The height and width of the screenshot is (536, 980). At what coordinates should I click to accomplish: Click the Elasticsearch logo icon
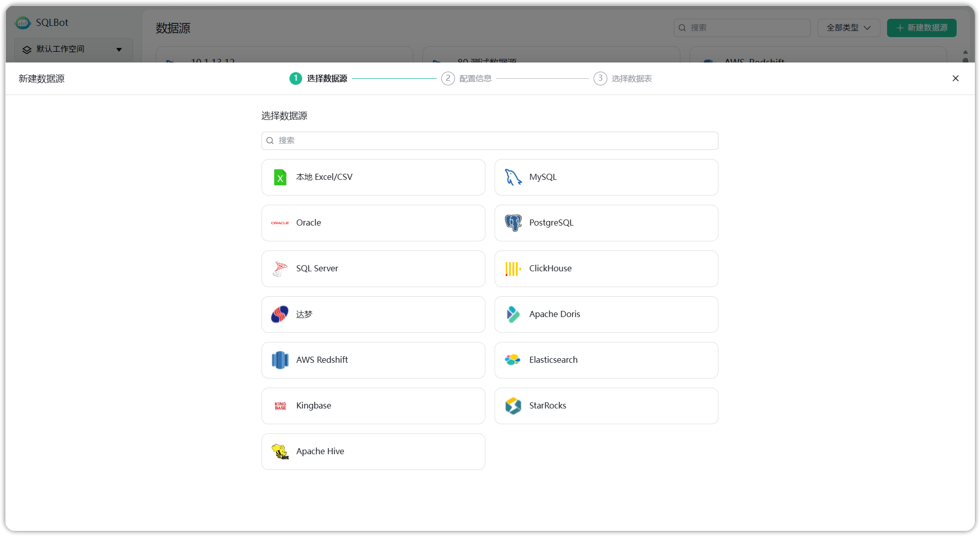coord(513,360)
